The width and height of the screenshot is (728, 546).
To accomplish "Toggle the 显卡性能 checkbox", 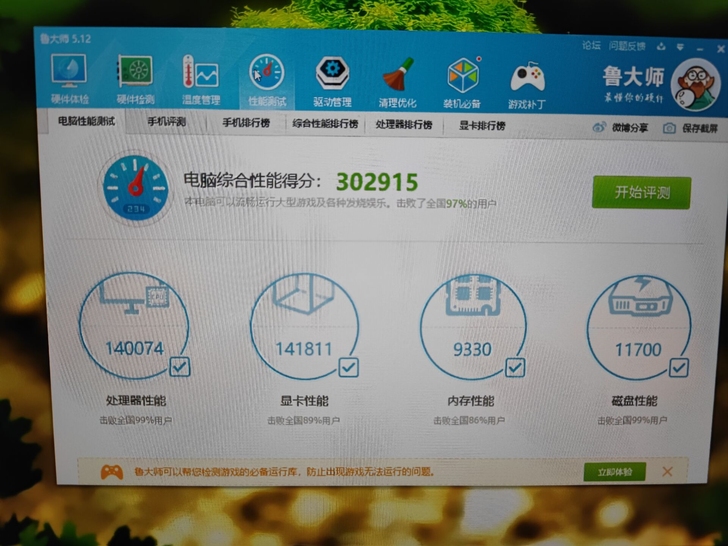I will tap(348, 368).
